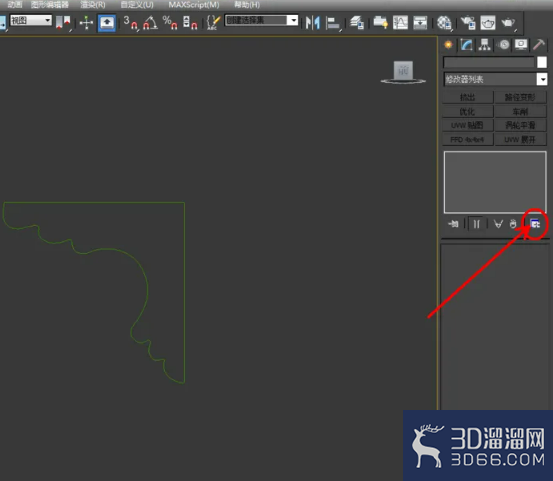Toggle the Graphite ribbon icon
The height and width of the screenshot is (481, 553).
[x=381, y=23]
